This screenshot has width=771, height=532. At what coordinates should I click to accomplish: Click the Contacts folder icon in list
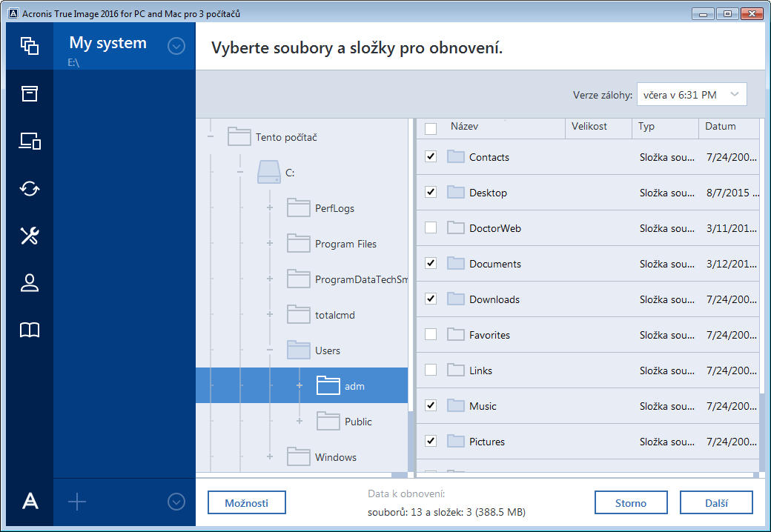456,156
